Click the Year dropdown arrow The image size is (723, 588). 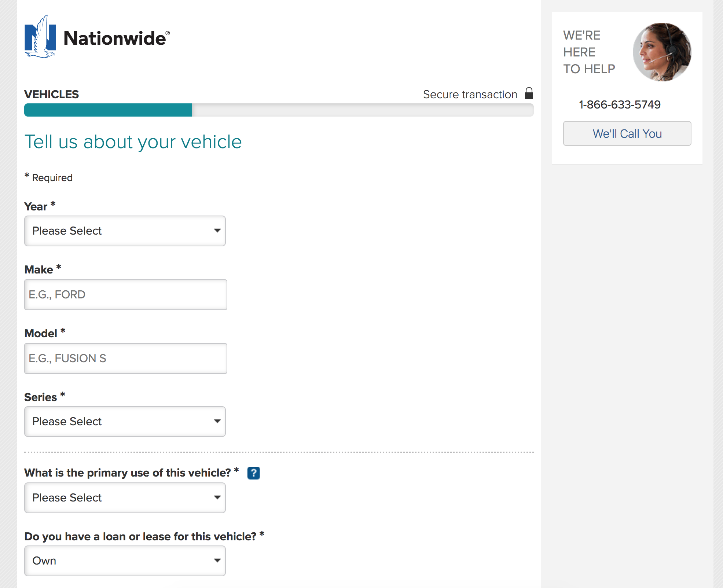(x=217, y=231)
